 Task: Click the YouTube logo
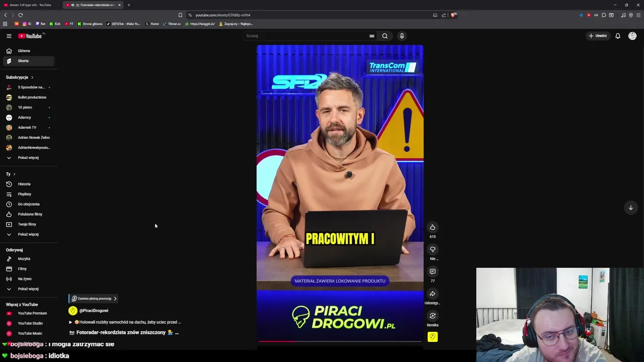[30, 36]
